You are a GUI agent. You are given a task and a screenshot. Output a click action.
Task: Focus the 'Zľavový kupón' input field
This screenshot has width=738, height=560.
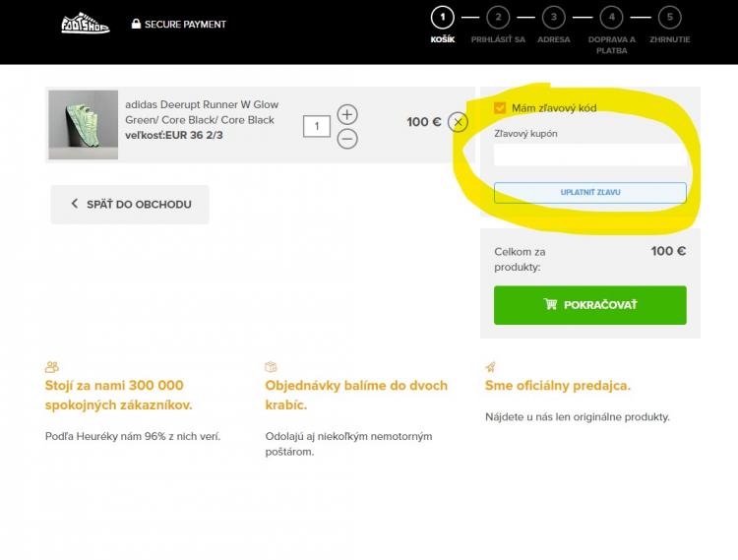[x=590, y=155]
